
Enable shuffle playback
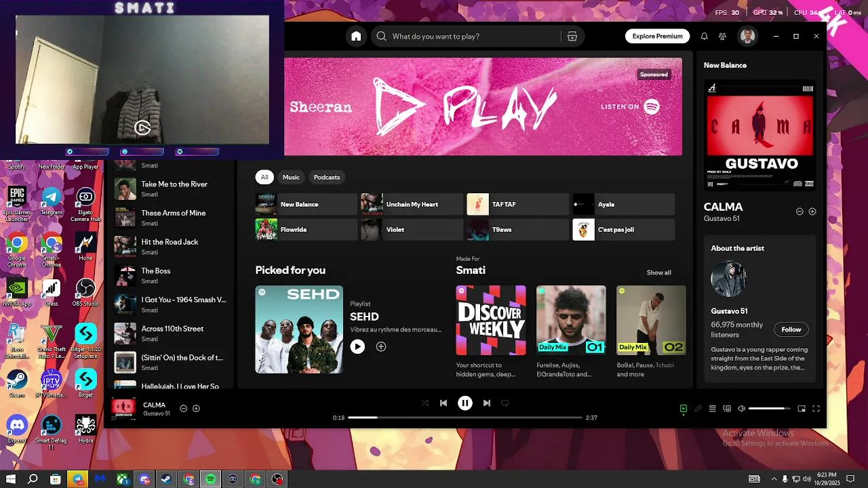click(x=425, y=403)
